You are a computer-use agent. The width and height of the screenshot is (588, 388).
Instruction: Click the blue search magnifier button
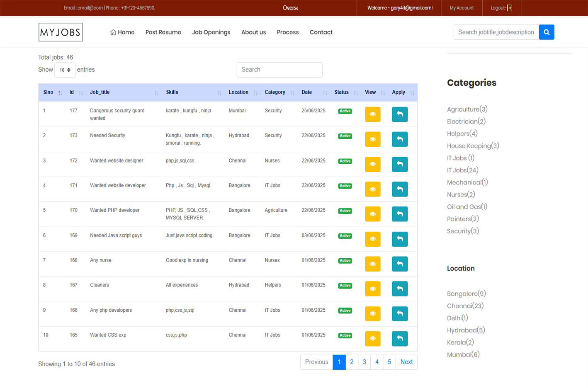tap(547, 32)
